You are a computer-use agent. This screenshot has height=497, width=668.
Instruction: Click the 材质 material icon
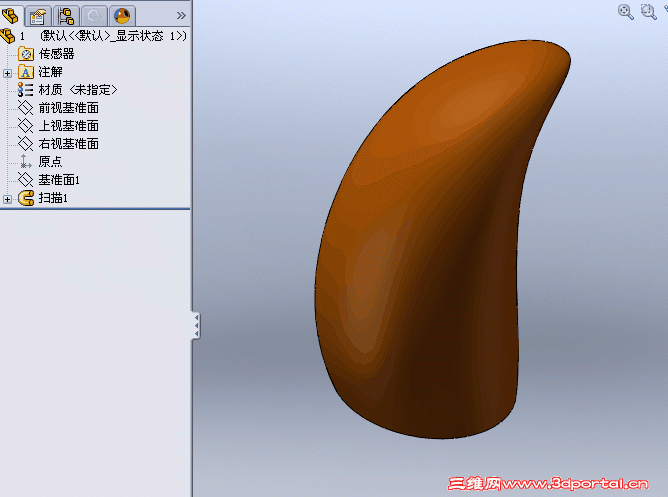pos(26,90)
